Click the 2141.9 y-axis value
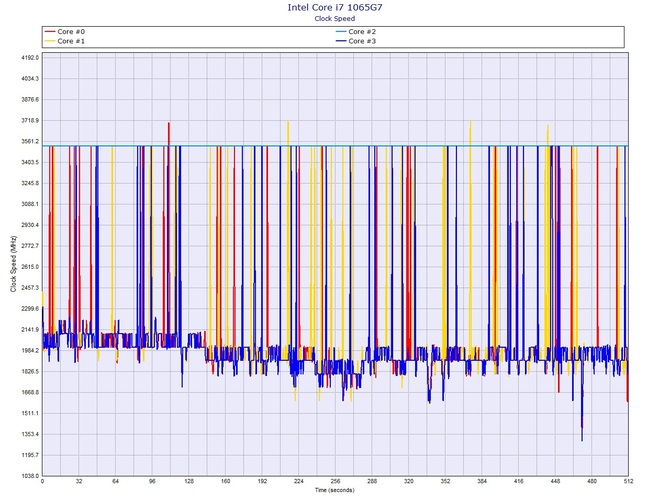This screenshot has width=670, height=502. pos(30,330)
